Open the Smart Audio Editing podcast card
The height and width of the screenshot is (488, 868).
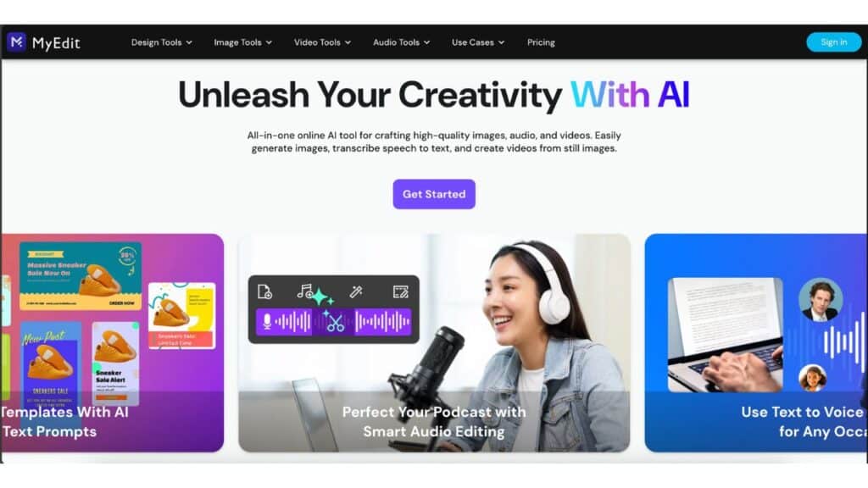[x=434, y=342]
